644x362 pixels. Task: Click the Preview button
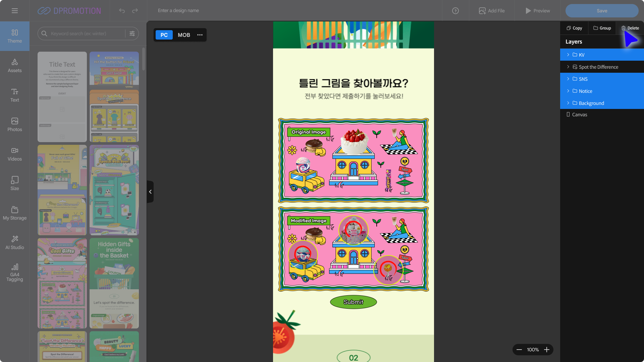pos(537,11)
